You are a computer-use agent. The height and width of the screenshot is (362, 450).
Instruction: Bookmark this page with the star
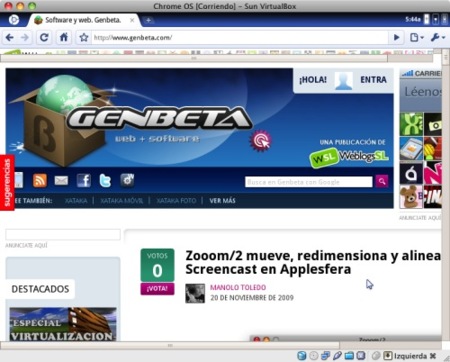(x=84, y=37)
